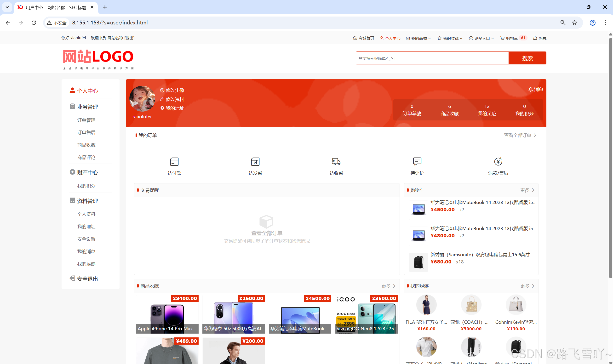Click the red 搜索 search button
This screenshot has width=613, height=364.
tap(527, 58)
